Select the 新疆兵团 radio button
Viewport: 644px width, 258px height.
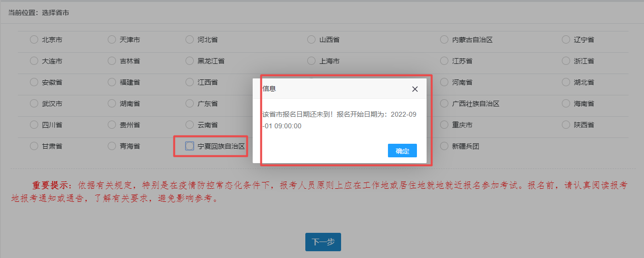pyautogui.click(x=444, y=146)
